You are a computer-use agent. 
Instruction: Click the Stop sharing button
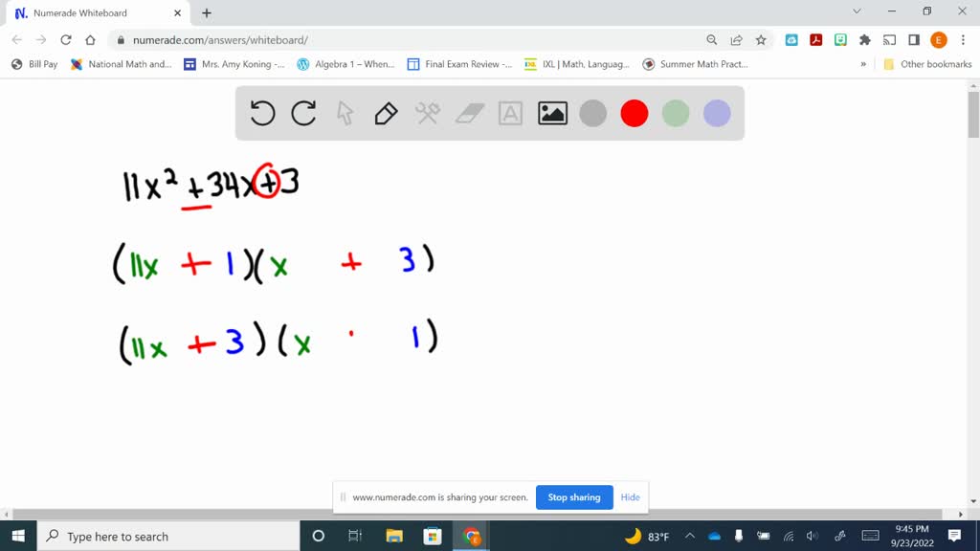pos(574,497)
